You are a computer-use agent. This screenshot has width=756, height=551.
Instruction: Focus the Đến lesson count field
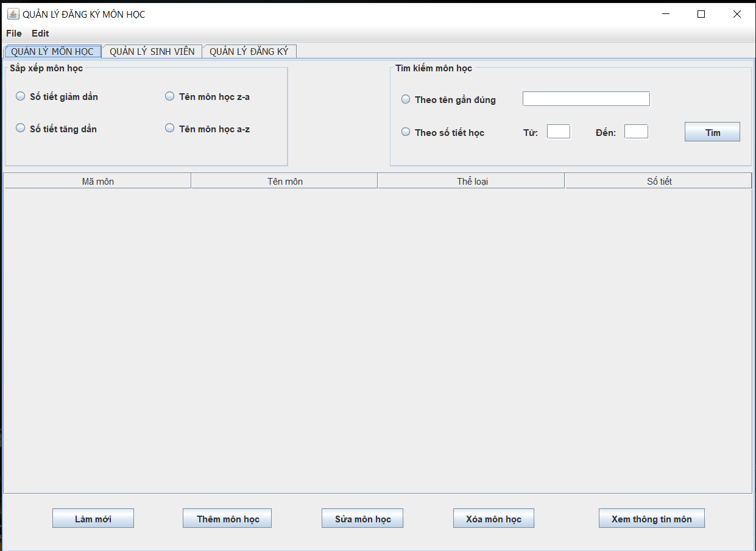[636, 132]
